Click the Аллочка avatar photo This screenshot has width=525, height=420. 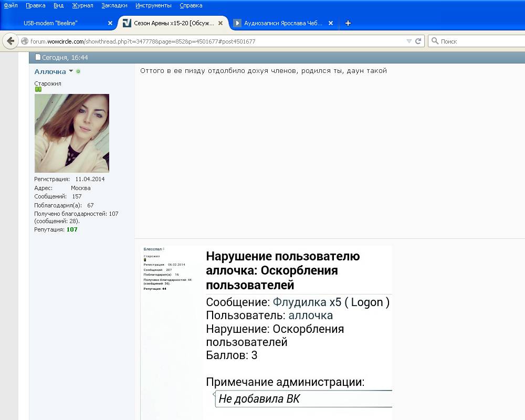[x=72, y=133]
